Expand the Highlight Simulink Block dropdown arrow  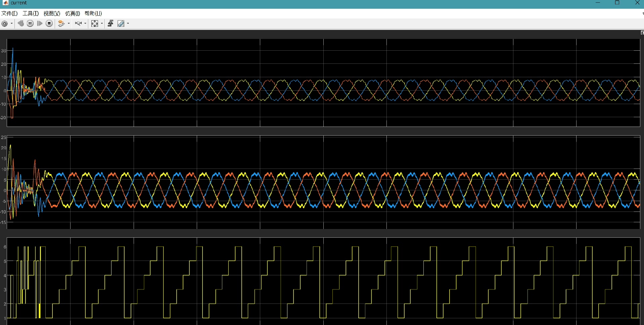pos(69,24)
